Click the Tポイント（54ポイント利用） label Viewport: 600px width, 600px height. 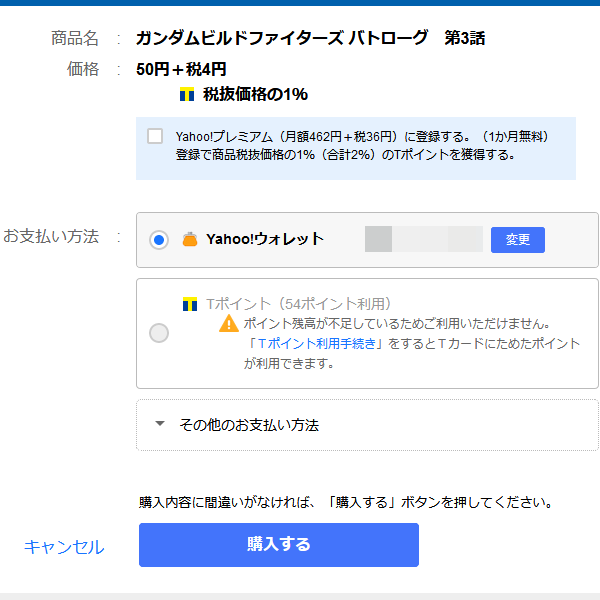[298, 304]
